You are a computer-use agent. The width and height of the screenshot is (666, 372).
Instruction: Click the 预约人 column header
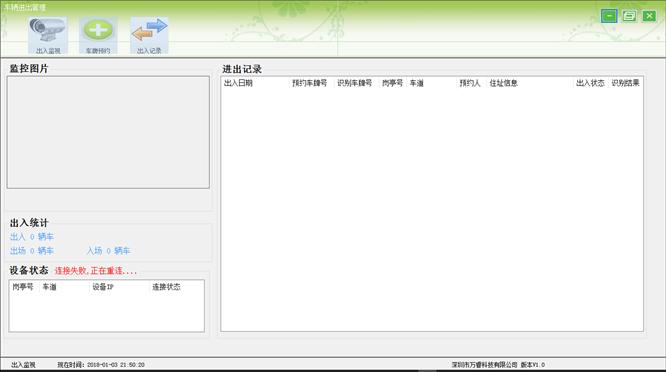(470, 83)
